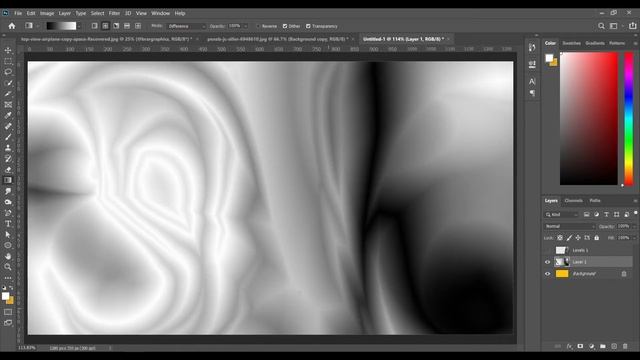Select the Frame tool
Viewport: 640px width, 360px height.
click(8, 104)
